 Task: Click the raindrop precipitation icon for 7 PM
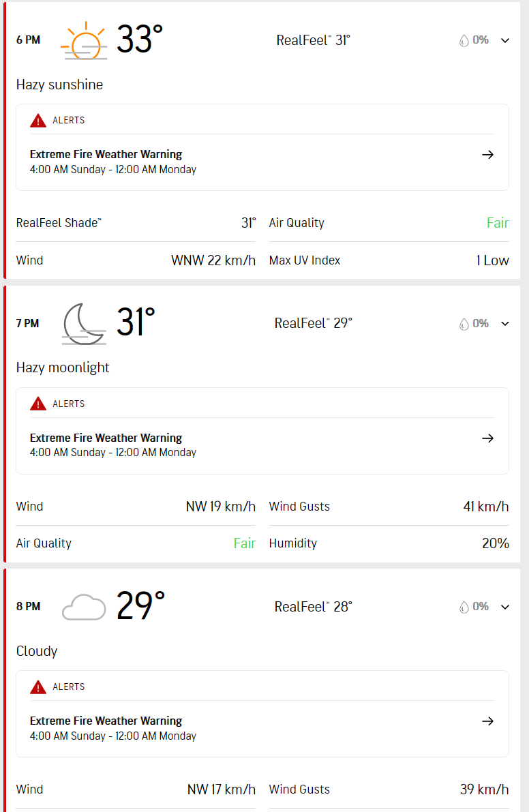464,324
